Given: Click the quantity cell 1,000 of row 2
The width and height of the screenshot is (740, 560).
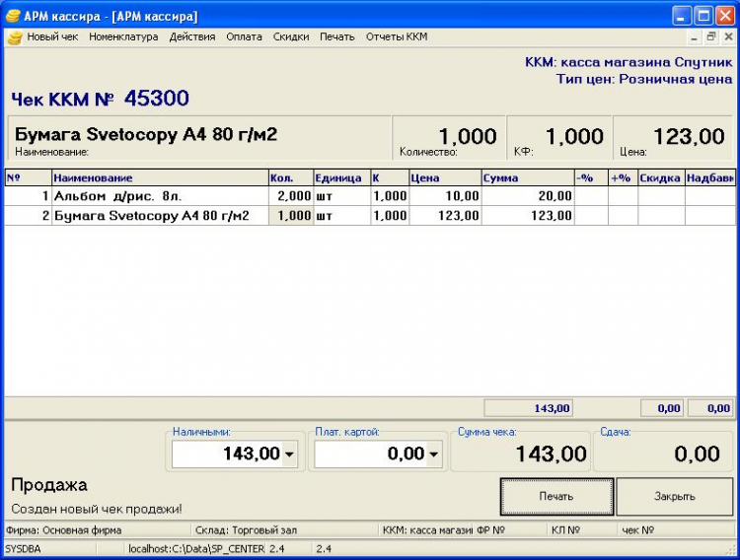Looking at the screenshot, I should pyautogui.click(x=291, y=215).
